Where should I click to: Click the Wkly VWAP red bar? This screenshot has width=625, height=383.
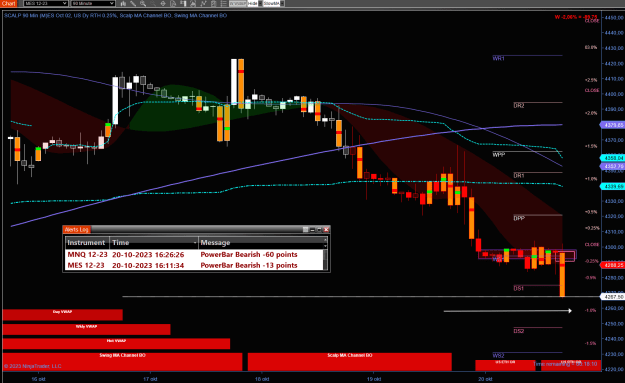point(86,329)
